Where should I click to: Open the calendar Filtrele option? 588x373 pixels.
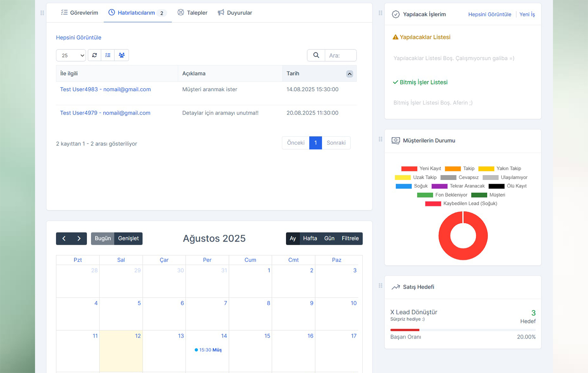(x=350, y=238)
